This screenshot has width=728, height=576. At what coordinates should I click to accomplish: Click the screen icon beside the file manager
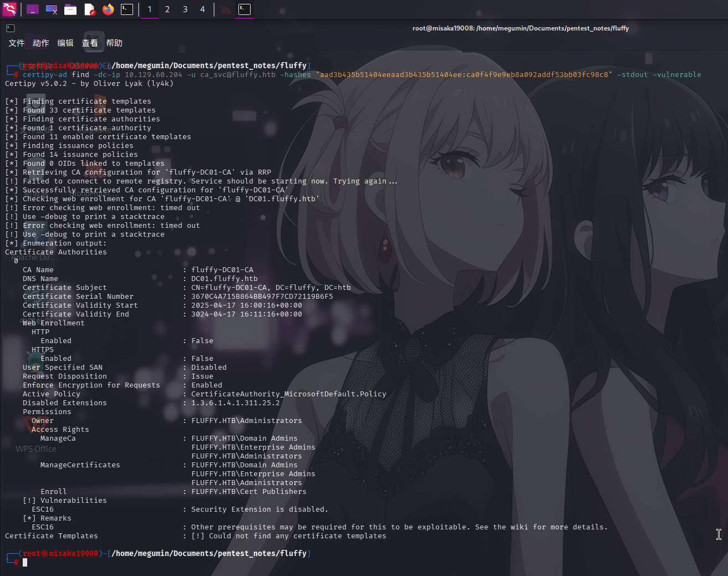pos(52,9)
